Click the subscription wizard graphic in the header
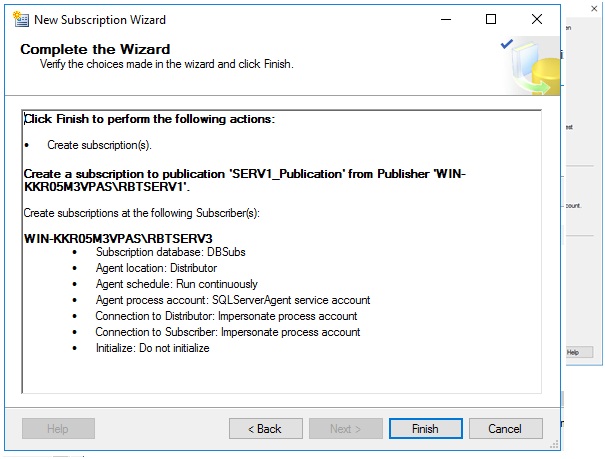Screen dimensions: 605x459 coord(529,70)
